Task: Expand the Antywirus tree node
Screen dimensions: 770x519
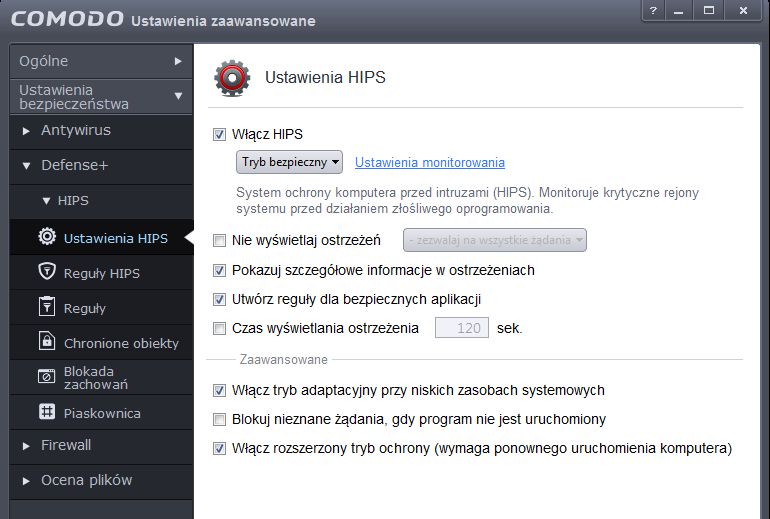Action: click(26, 131)
